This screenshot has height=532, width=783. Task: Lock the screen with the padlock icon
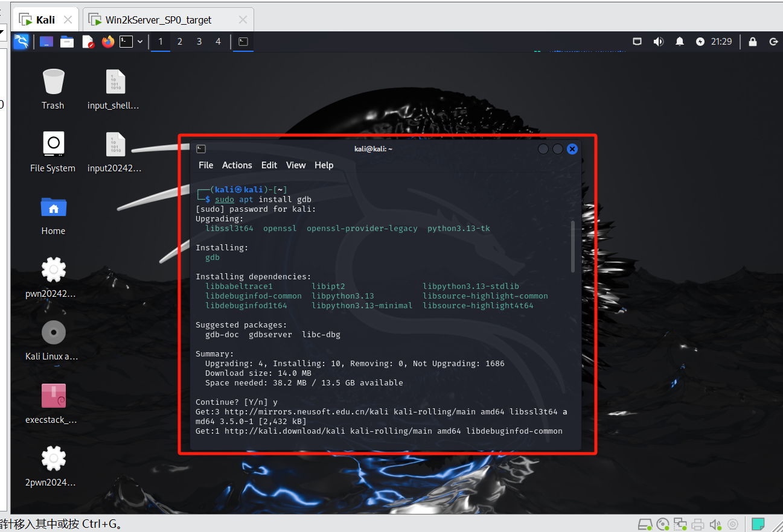(x=753, y=42)
